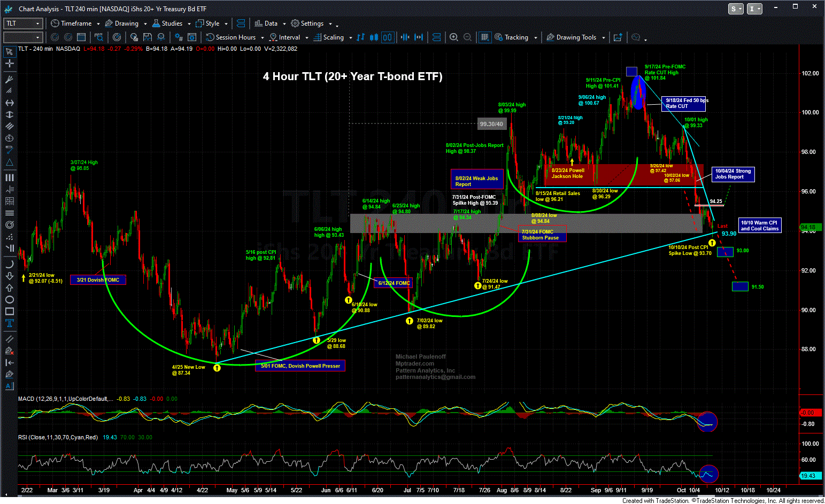Screen dimensions: 825x504
Task: Click the Interval button
Action: tap(284, 37)
